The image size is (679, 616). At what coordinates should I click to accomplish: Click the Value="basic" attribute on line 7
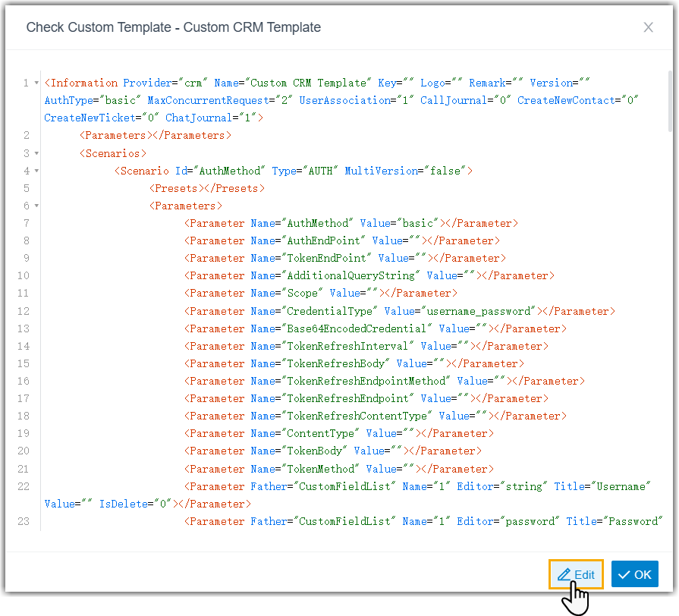point(399,223)
